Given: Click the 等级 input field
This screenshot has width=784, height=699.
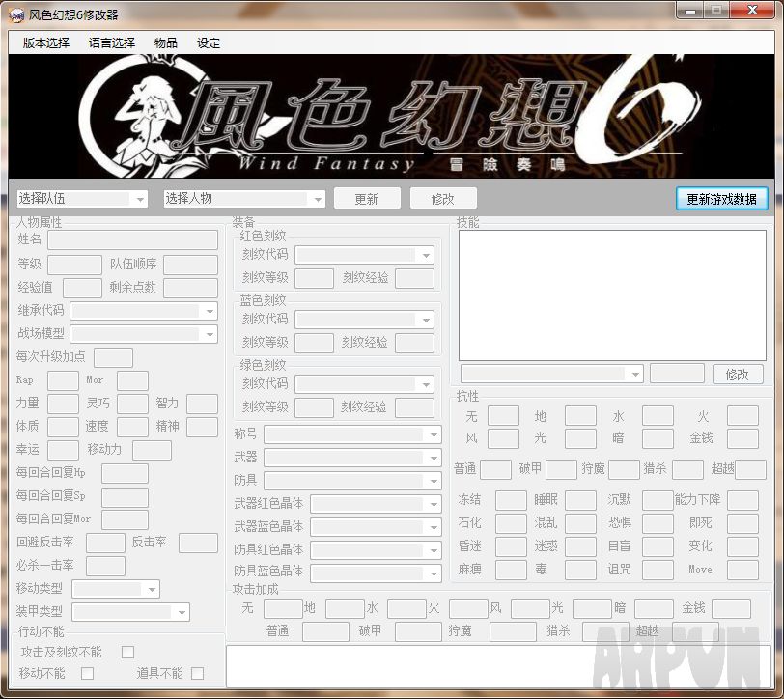Looking at the screenshot, I should tap(74, 265).
